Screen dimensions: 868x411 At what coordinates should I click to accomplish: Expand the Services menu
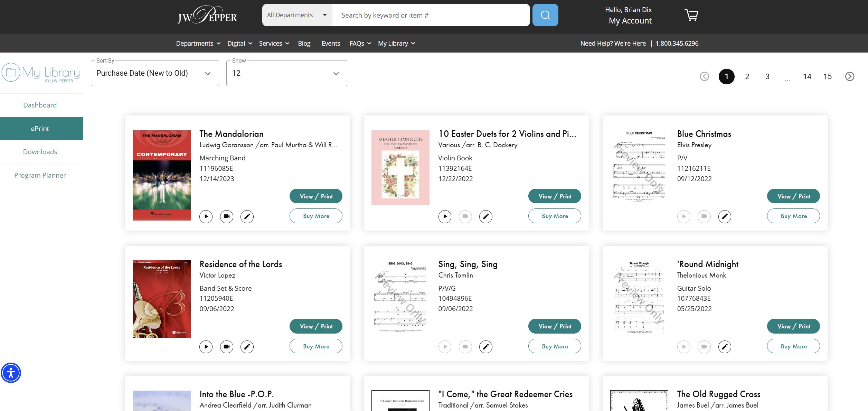(274, 43)
